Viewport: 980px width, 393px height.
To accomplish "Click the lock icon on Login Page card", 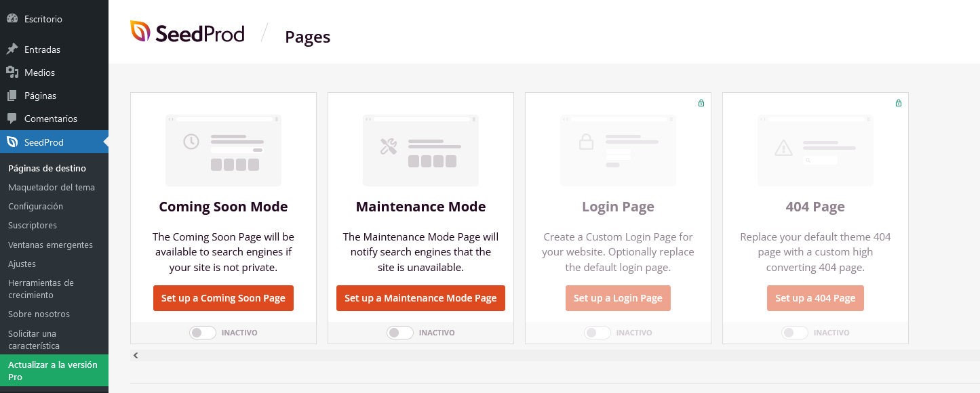I will tap(701, 103).
